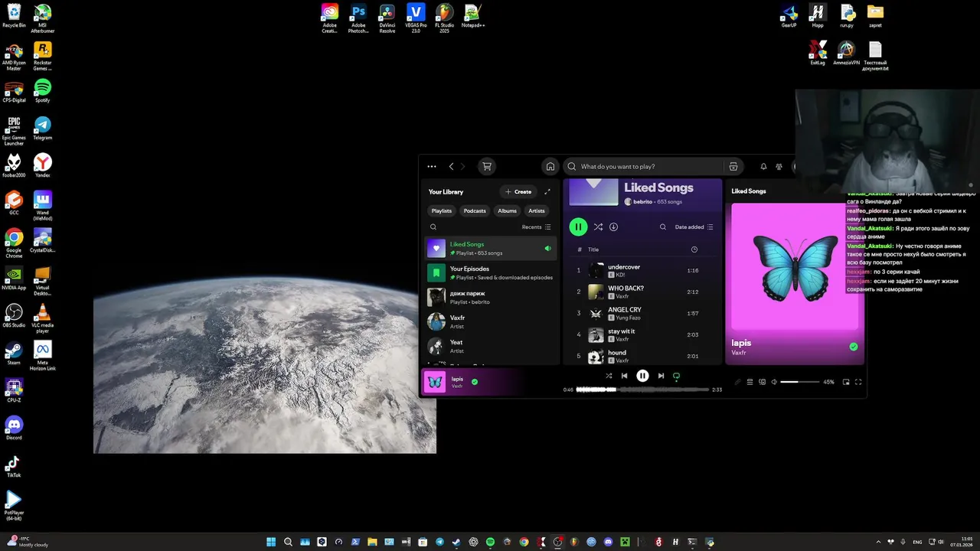Toggle repeat mode in player bar

click(676, 376)
